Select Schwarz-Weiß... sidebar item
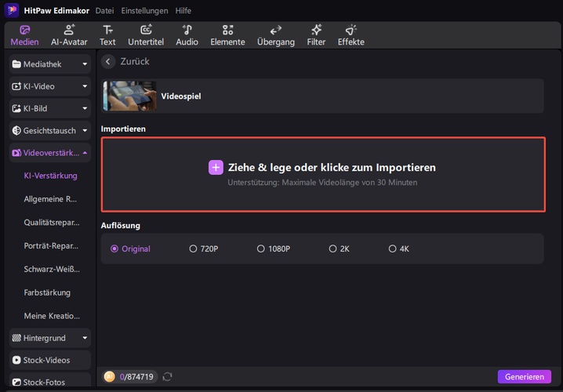The width and height of the screenshot is (563, 392). [x=52, y=269]
